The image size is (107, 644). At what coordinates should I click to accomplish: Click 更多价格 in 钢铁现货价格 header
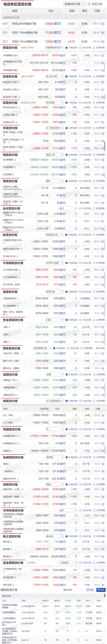[100, 348]
